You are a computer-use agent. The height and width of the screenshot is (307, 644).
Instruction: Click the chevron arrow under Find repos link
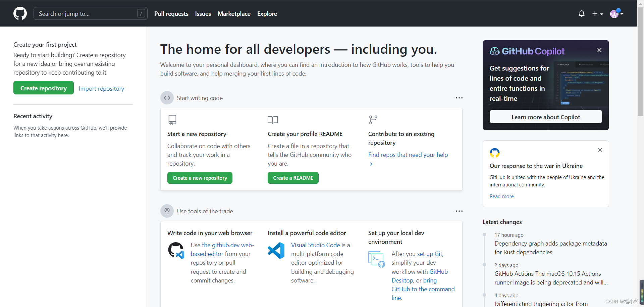[371, 164]
